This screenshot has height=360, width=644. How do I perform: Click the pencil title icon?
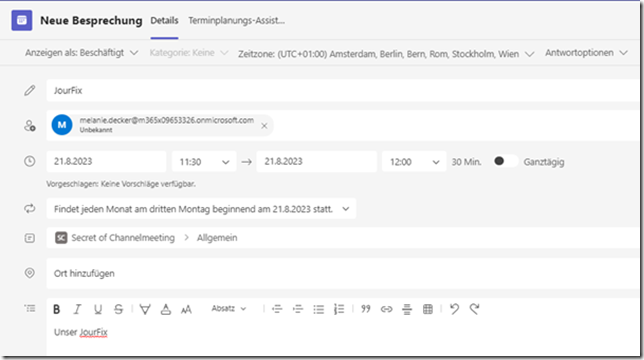click(x=30, y=90)
